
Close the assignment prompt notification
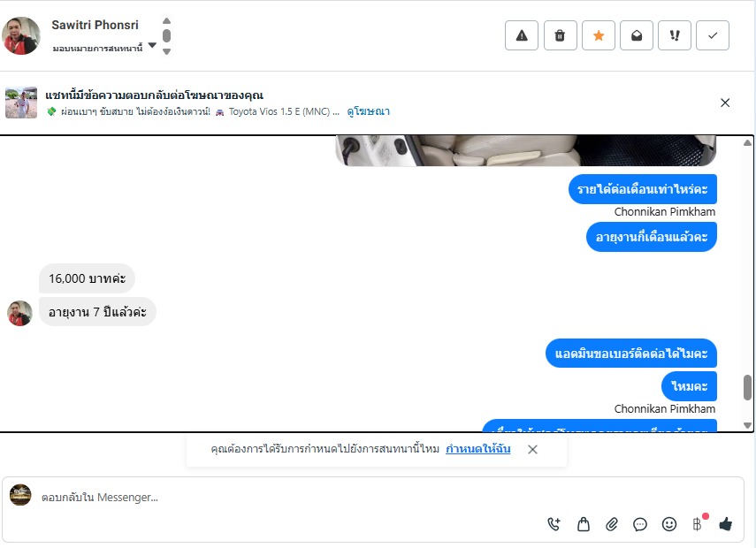coord(532,449)
